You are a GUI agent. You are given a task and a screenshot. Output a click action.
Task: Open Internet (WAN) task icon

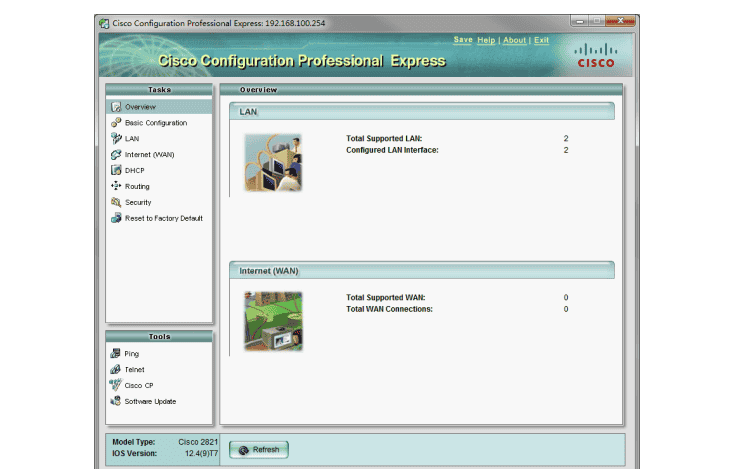click(x=116, y=155)
